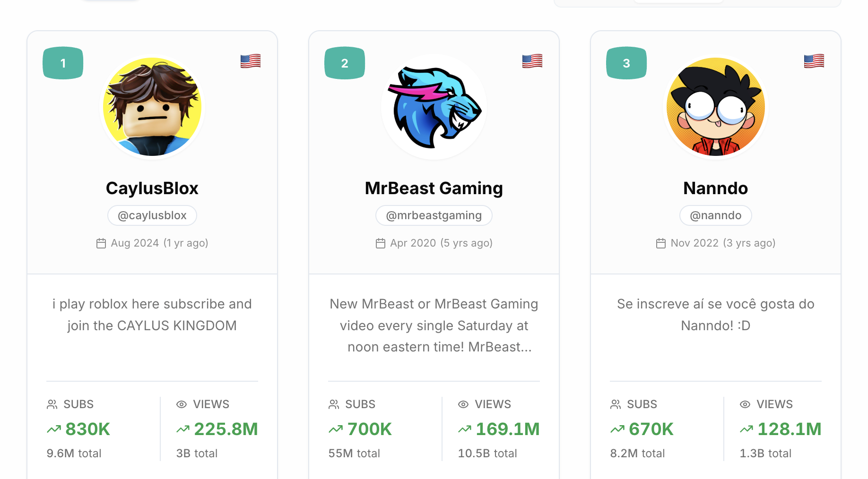Viewport: 868px width, 479px height.
Task: Open the @mrbeastgaming channel handle
Action: tap(434, 215)
